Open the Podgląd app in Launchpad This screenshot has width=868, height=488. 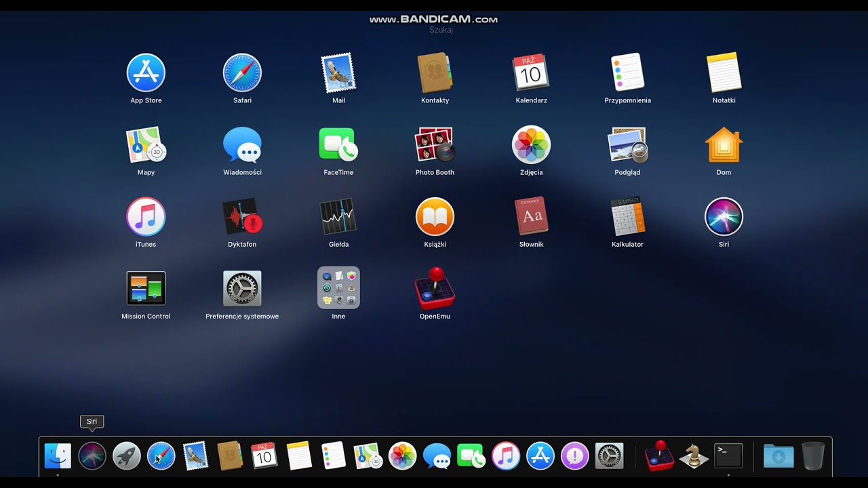click(x=627, y=145)
